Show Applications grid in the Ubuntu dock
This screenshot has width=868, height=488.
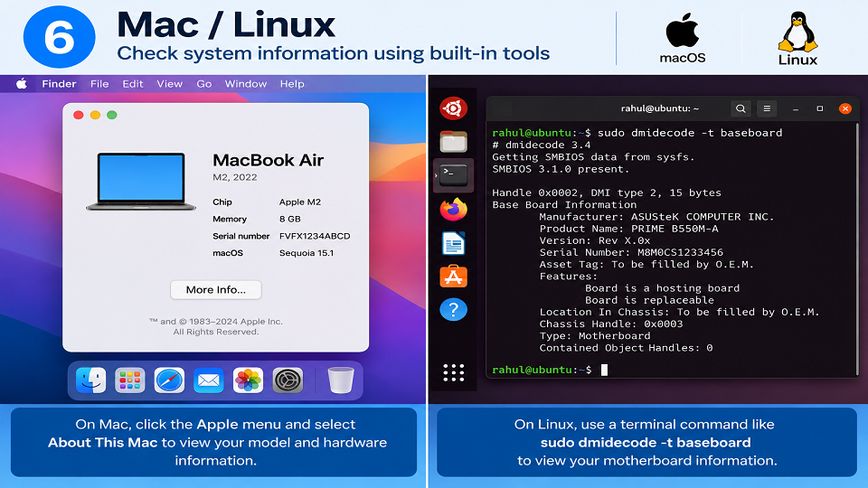pos(453,372)
